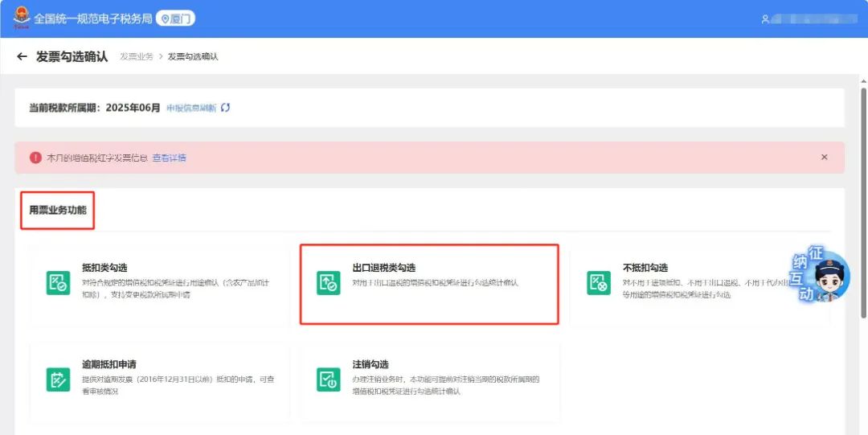Click the 全国统一规范电子税务局 title

click(x=93, y=18)
